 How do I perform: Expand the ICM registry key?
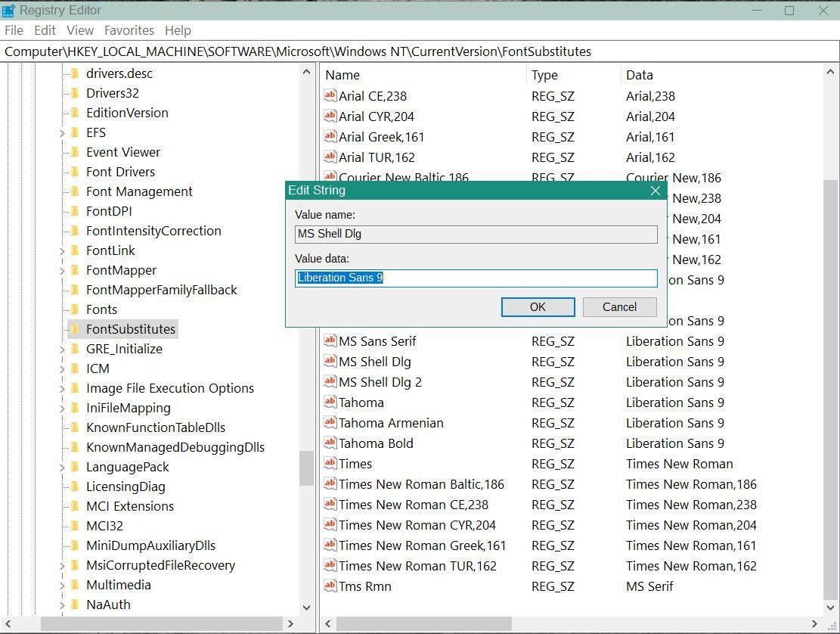click(61, 369)
